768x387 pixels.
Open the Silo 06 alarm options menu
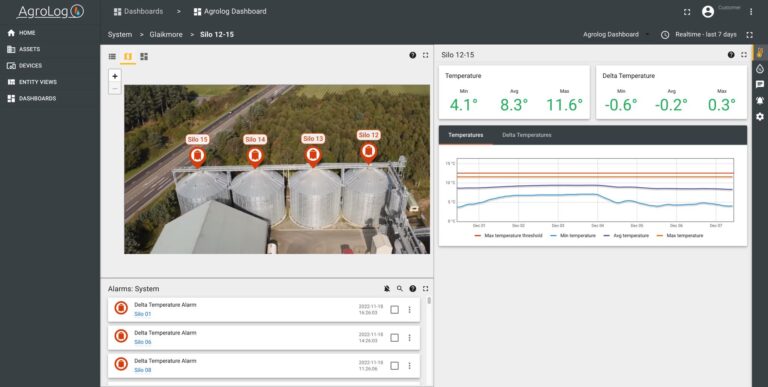pyautogui.click(x=409, y=338)
